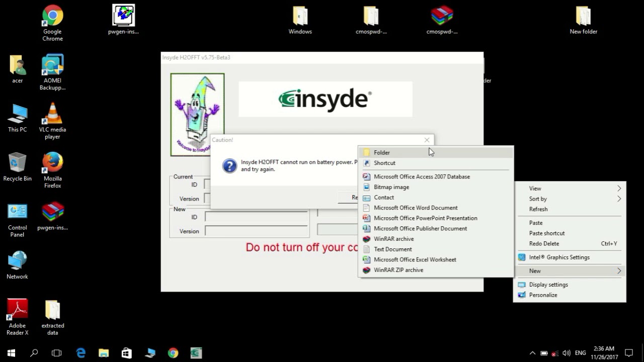Create a new Bitmap image
Viewport: 644px width, 362px height.
coord(436,187)
